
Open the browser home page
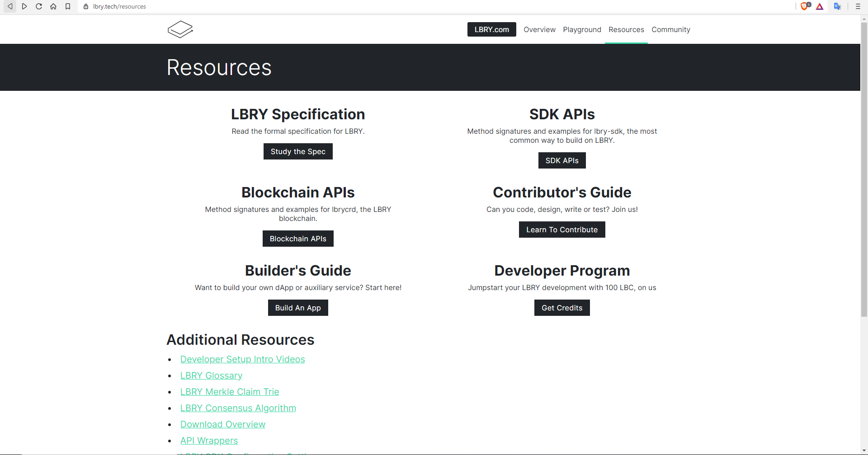click(x=53, y=6)
